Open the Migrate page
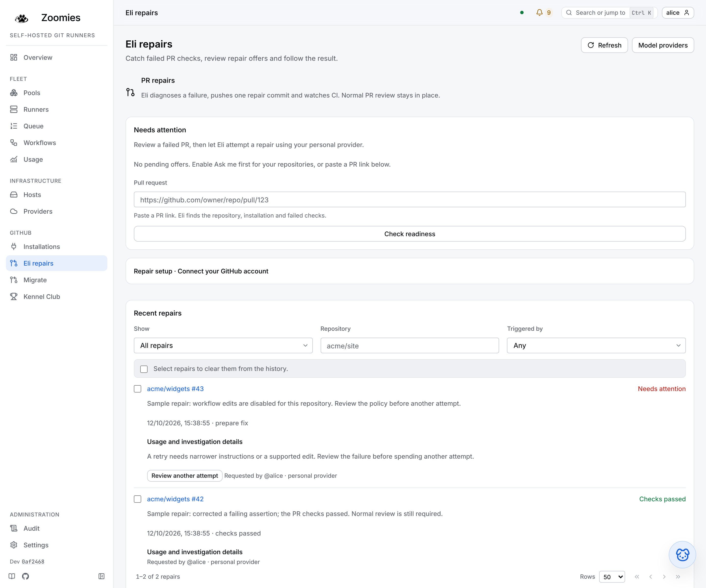This screenshot has width=706, height=588. pos(56,280)
